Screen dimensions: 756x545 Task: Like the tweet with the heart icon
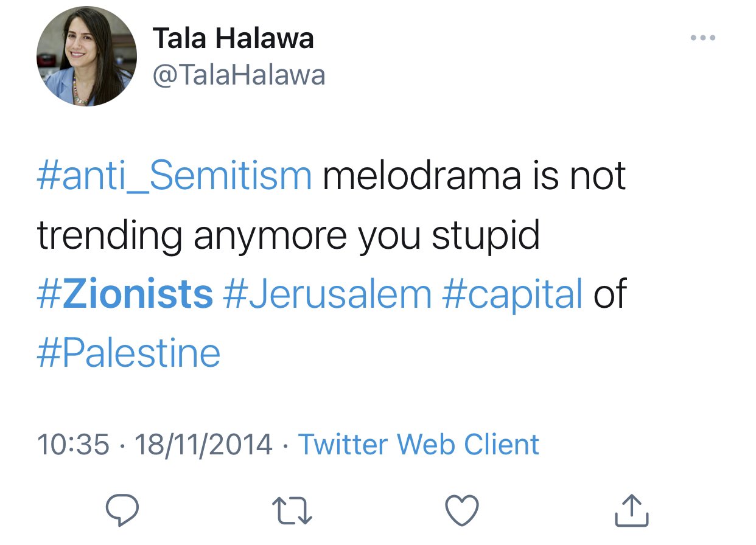point(463,510)
